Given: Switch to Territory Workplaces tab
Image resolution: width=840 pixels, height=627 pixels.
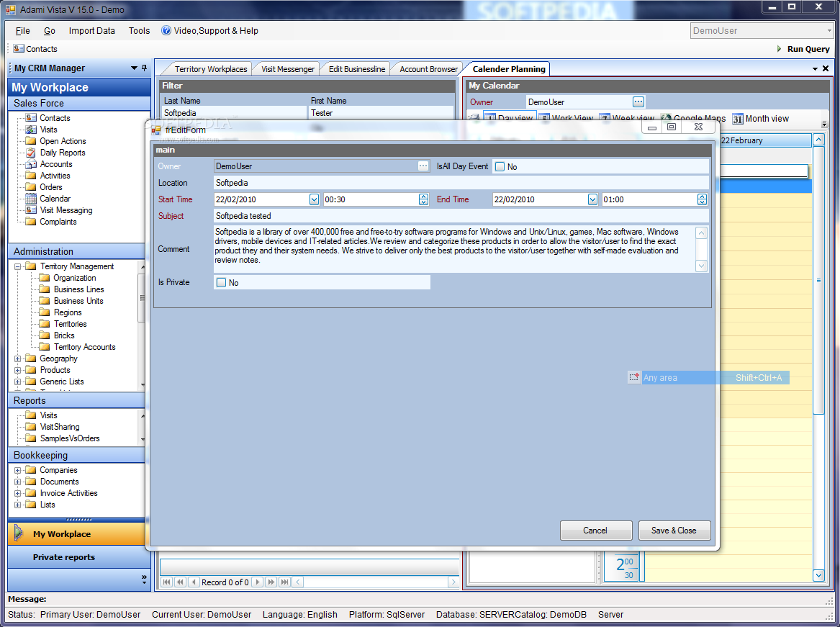Looking at the screenshot, I should 210,69.
